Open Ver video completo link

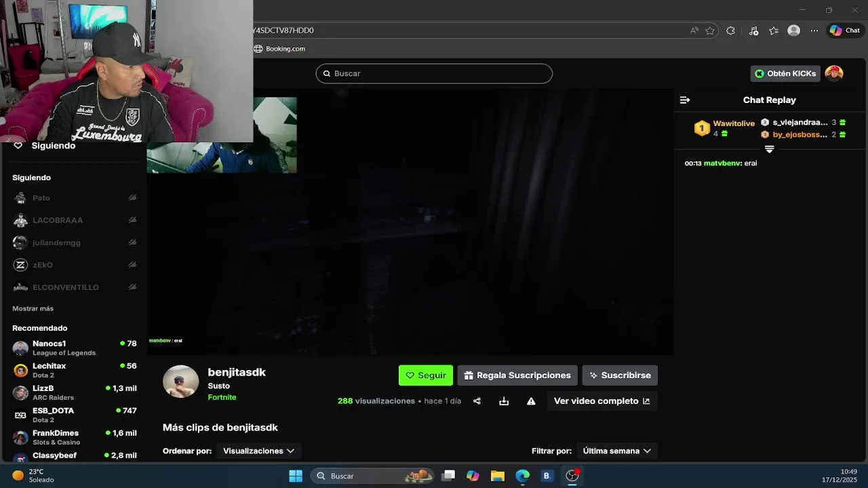[602, 401]
